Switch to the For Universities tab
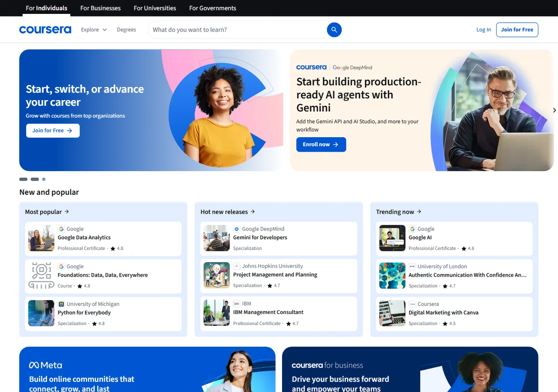Screen dimensions: 558x392 coord(155,8)
